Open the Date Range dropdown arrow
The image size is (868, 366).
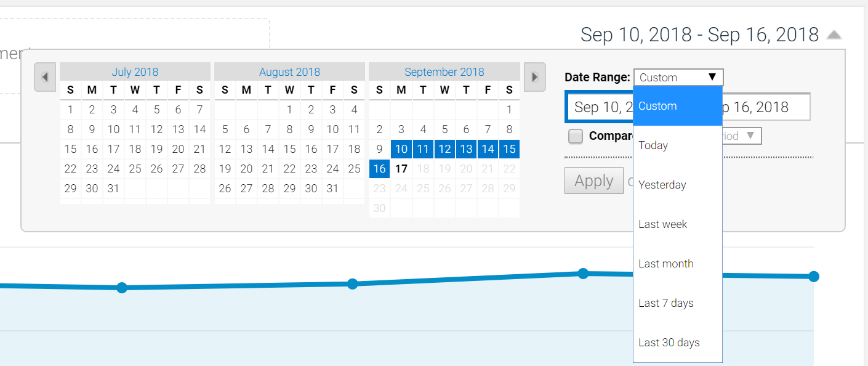tap(712, 77)
